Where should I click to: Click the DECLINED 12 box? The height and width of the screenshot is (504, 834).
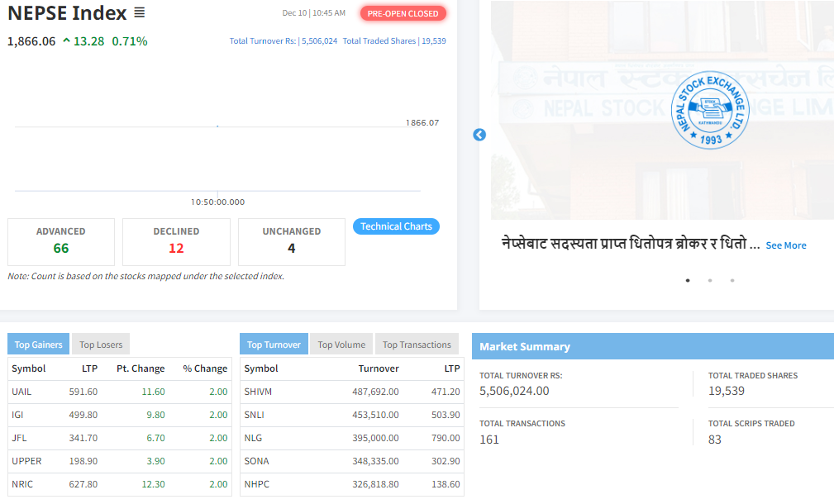coord(176,242)
